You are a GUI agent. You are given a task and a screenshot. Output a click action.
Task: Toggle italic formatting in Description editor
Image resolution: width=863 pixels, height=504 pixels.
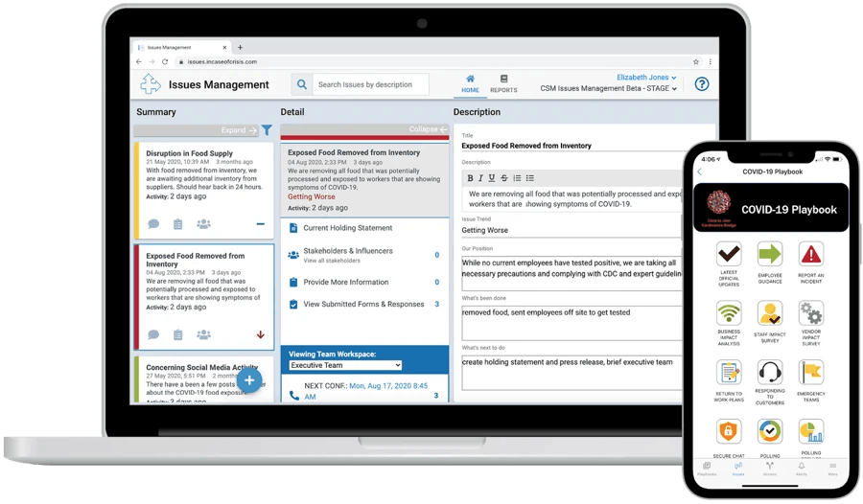(x=481, y=177)
